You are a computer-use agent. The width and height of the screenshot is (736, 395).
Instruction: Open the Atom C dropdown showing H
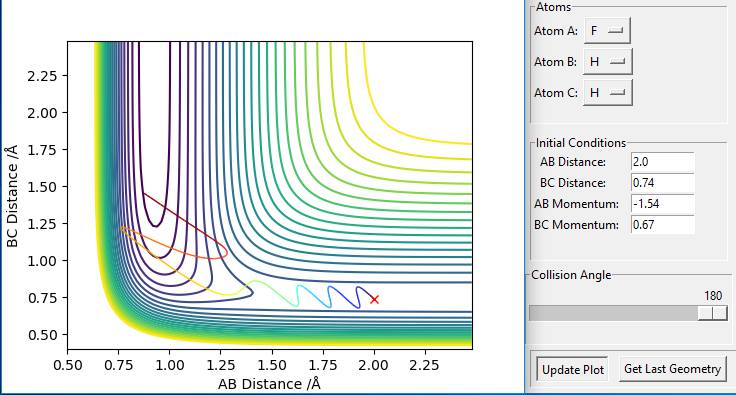(x=608, y=93)
